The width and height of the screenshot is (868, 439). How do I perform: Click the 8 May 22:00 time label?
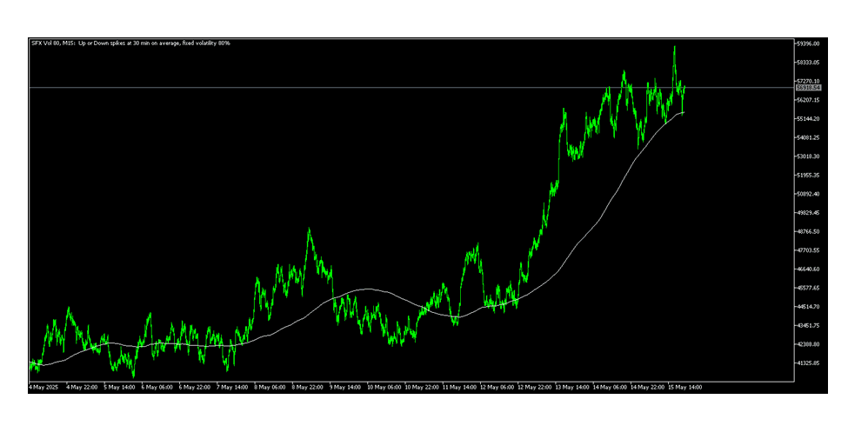(x=308, y=388)
